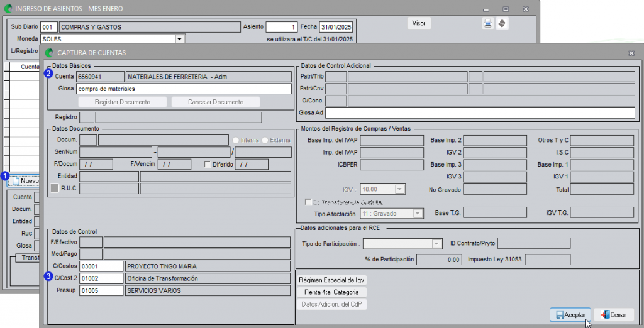This screenshot has width=644, height=328.
Task: Click the % de Participación field
Action: tap(438, 260)
